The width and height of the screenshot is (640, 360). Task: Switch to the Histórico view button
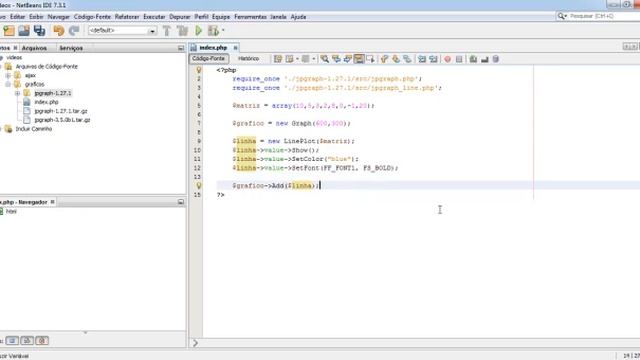249,59
